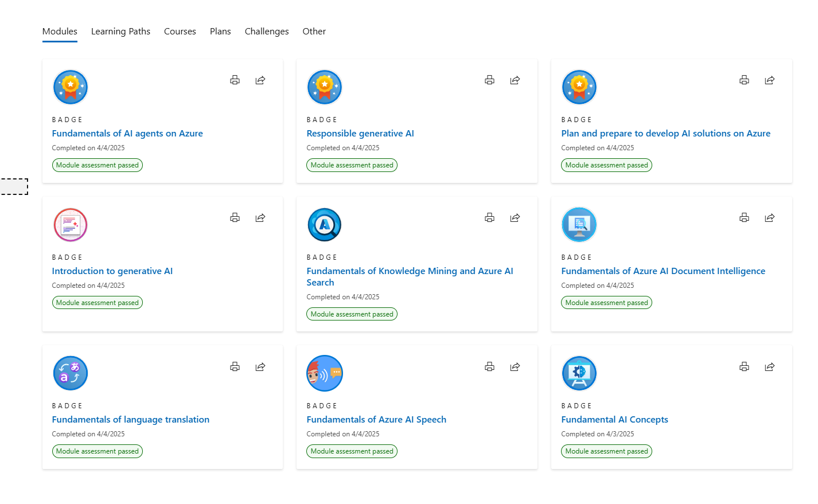The height and width of the screenshot is (504, 818).
Task: Share the Introduction to generative AI badge
Action: (260, 218)
